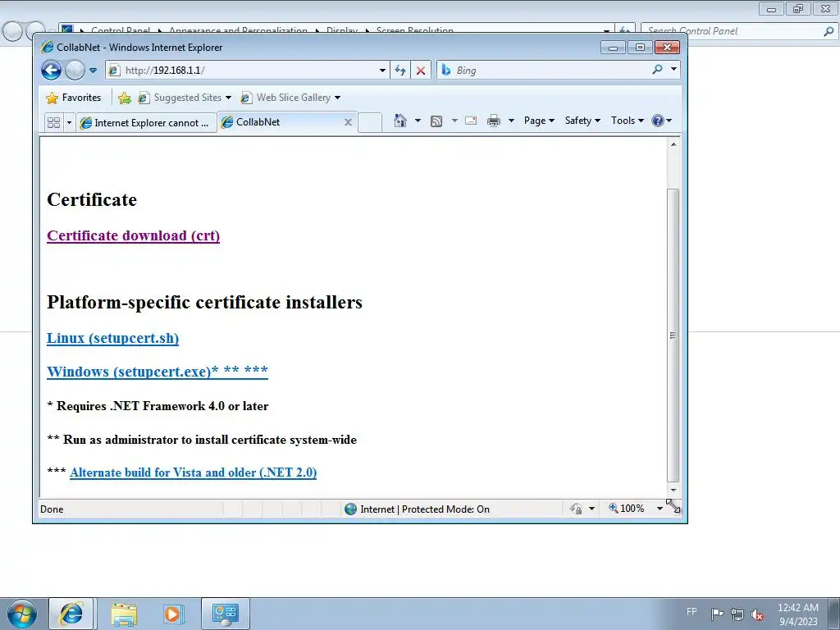Open Windows Explorer from taskbar

pos(124,614)
